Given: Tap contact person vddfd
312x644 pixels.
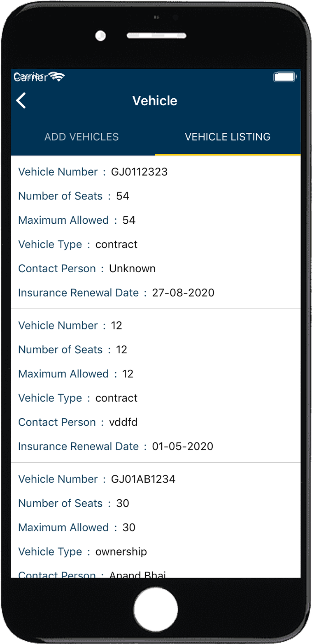Looking at the screenshot, I should click(123, 422).
